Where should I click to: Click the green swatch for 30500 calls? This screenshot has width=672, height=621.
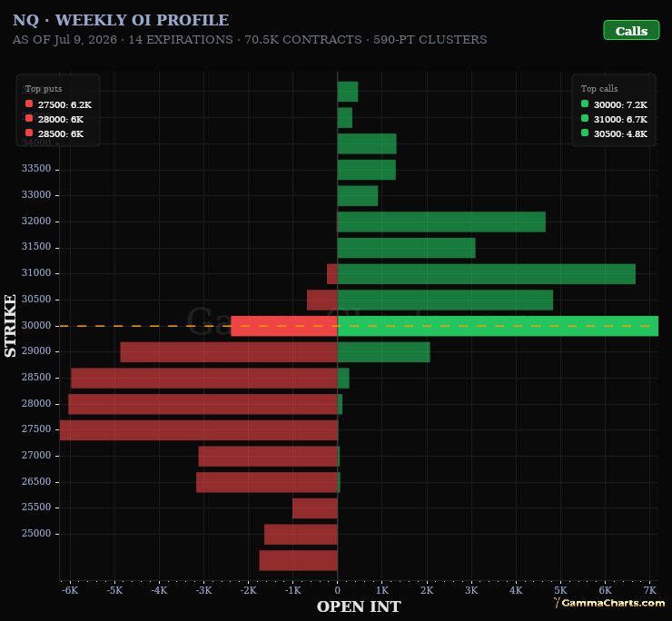tap(585, 133)
